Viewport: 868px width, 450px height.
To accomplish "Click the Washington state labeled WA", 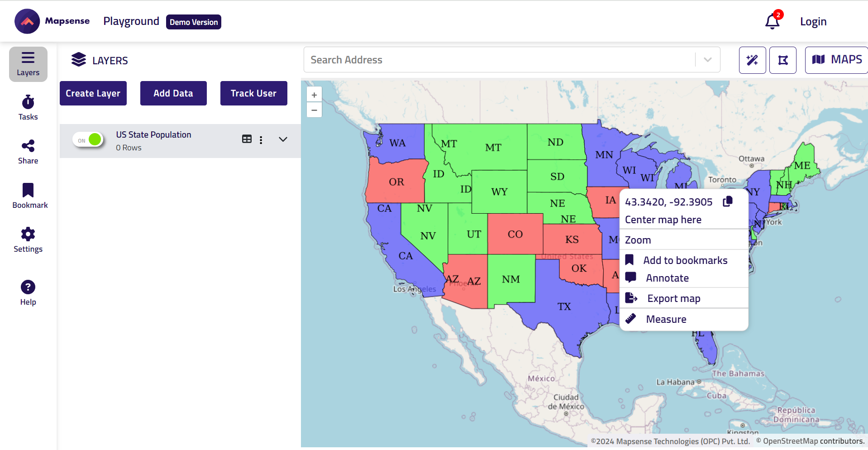I will click(397, 143).
